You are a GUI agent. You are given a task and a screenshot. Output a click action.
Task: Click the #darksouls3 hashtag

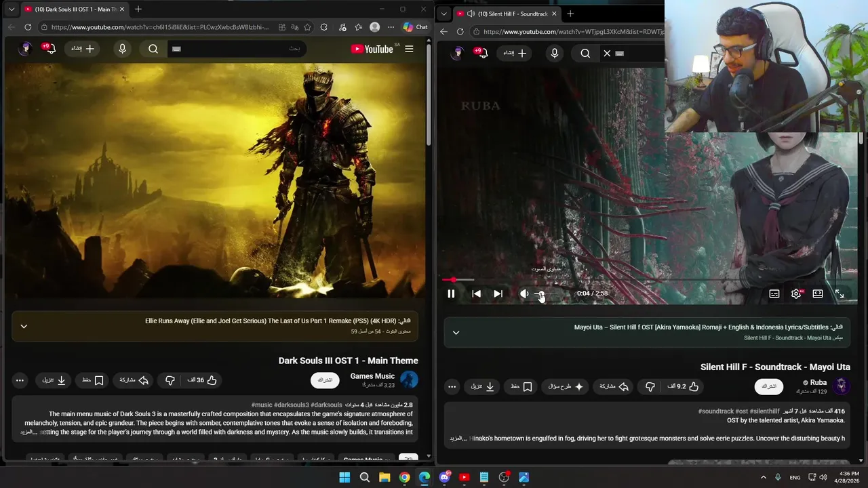(291, 405)
